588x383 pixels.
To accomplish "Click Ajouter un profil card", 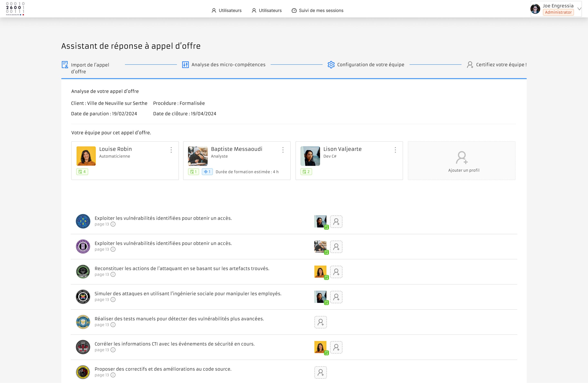I will coord(461,161).
